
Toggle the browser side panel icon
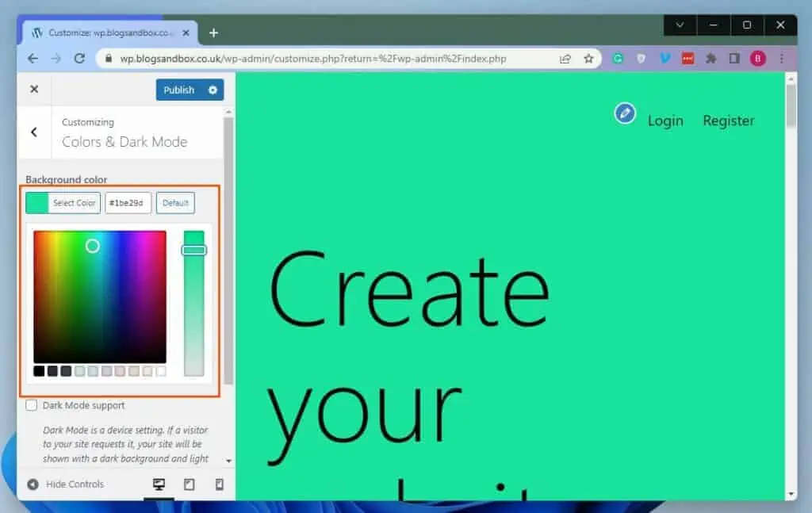tap(734, 59)
